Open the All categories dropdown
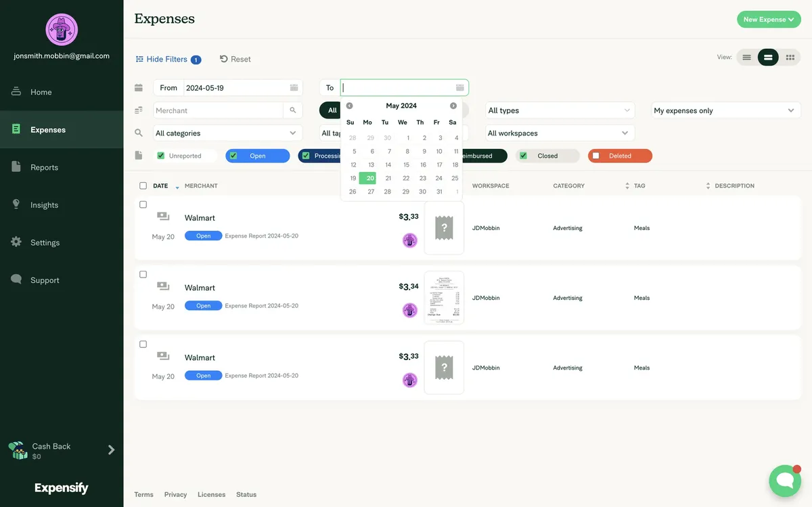The image size is (812, 507). click(227, 133)
